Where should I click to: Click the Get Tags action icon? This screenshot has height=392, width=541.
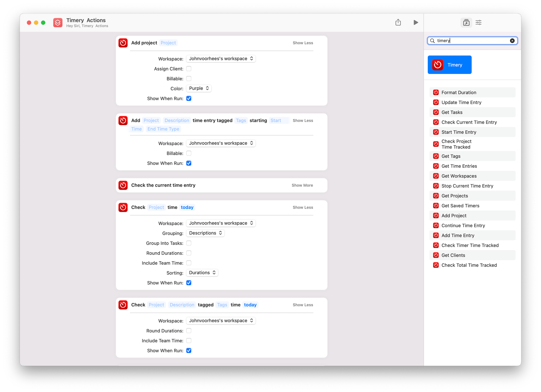tap(436, 156)
